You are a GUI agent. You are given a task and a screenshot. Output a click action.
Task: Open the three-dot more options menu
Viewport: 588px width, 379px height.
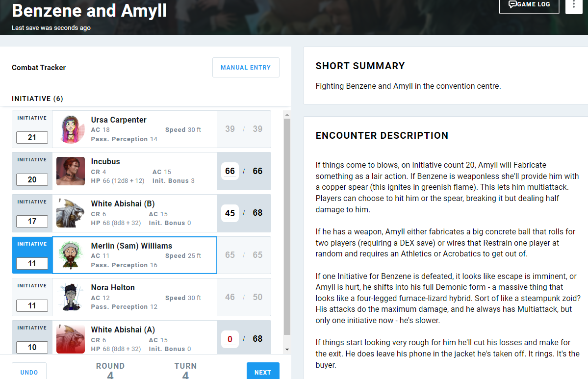[574, 4]
